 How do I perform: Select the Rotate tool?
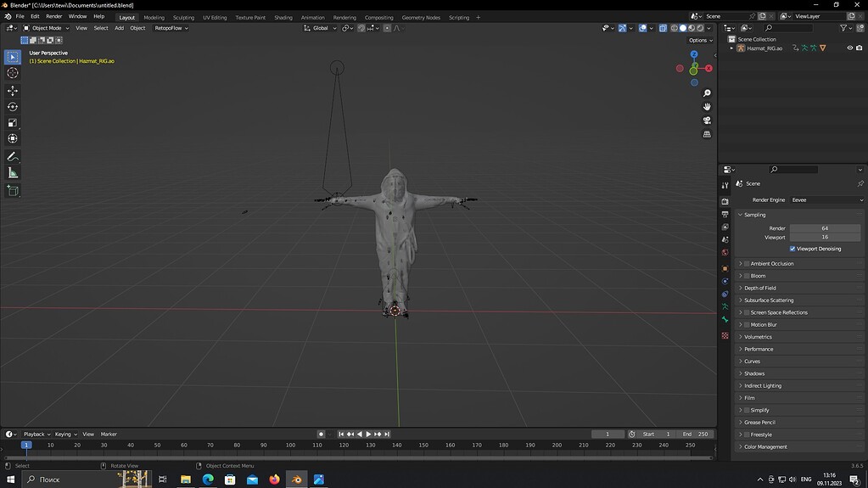(13, 107)
